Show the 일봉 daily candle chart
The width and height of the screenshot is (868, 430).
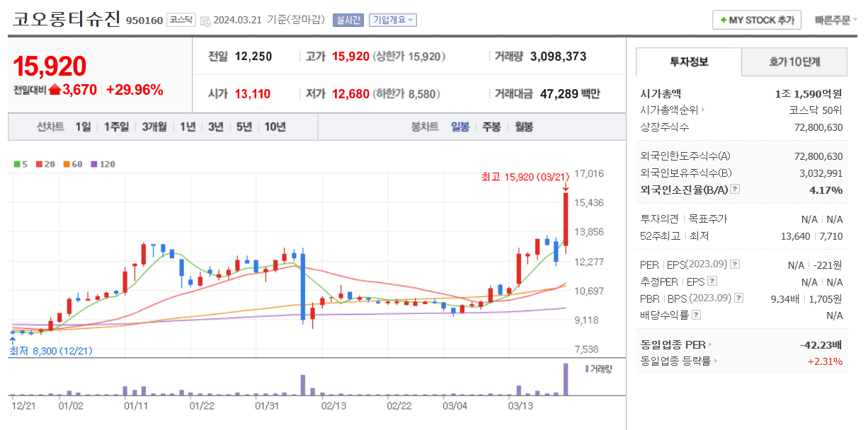point(460,127)
